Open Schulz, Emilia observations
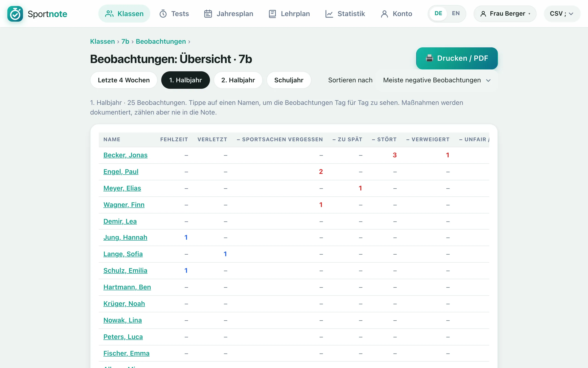This screenshot has width=588, height=368. coord(125,270)
